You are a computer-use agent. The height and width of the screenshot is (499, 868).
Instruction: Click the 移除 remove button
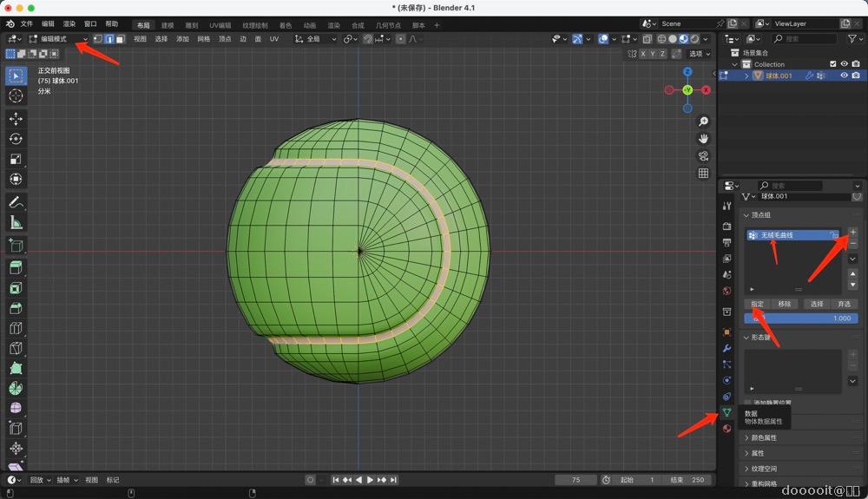tap(785, 304)
